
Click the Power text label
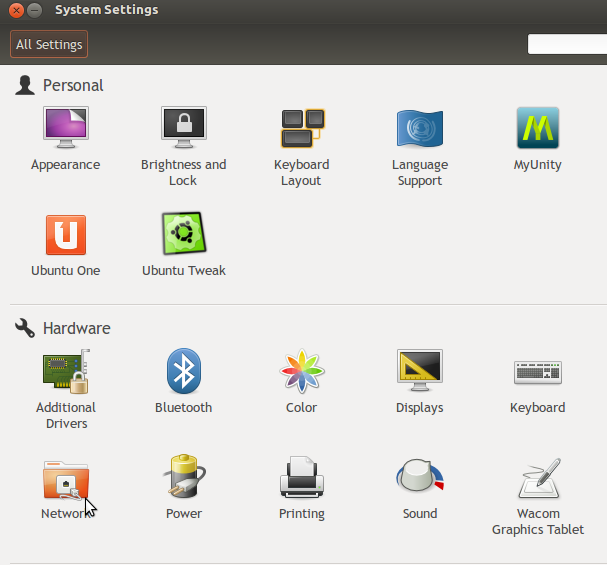184,514
